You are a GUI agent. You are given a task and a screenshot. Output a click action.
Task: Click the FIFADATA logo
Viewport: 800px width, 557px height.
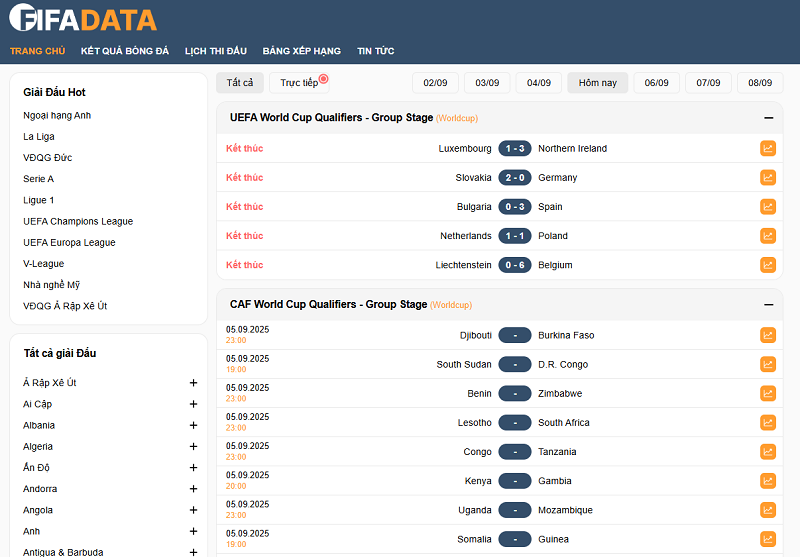click(83, 18)
